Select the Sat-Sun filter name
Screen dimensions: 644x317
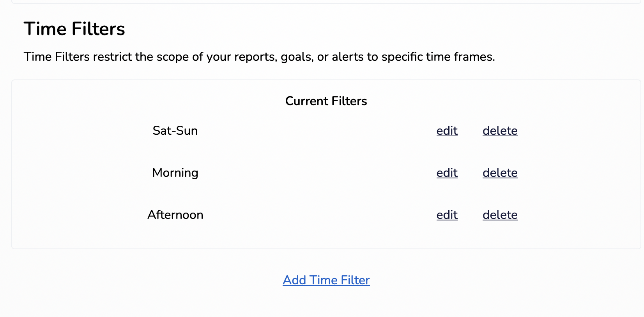[x=175, y=131]
